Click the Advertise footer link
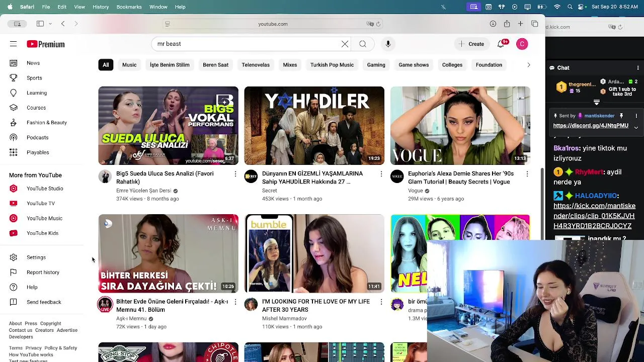 click(x=67, y=330)
